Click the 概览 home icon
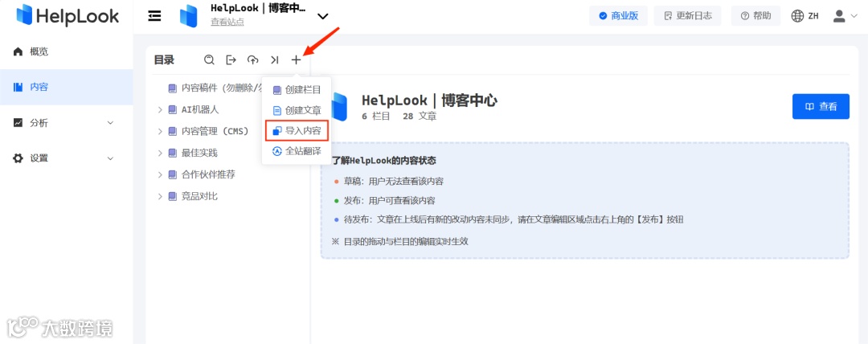868x344 pixels. [18, 51]
